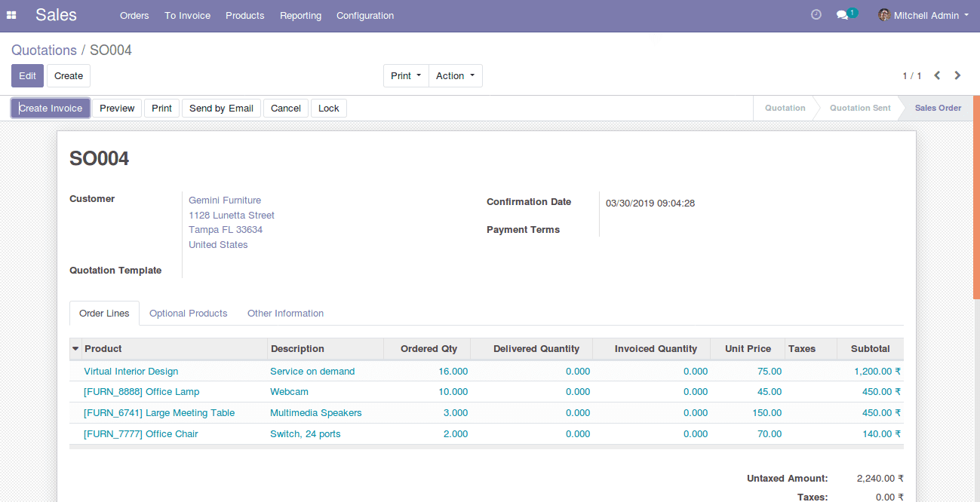Open the Mitchell Admin user menu
Image resolution: width=980 pixels, height=502 pixels.
click(923, 15)
